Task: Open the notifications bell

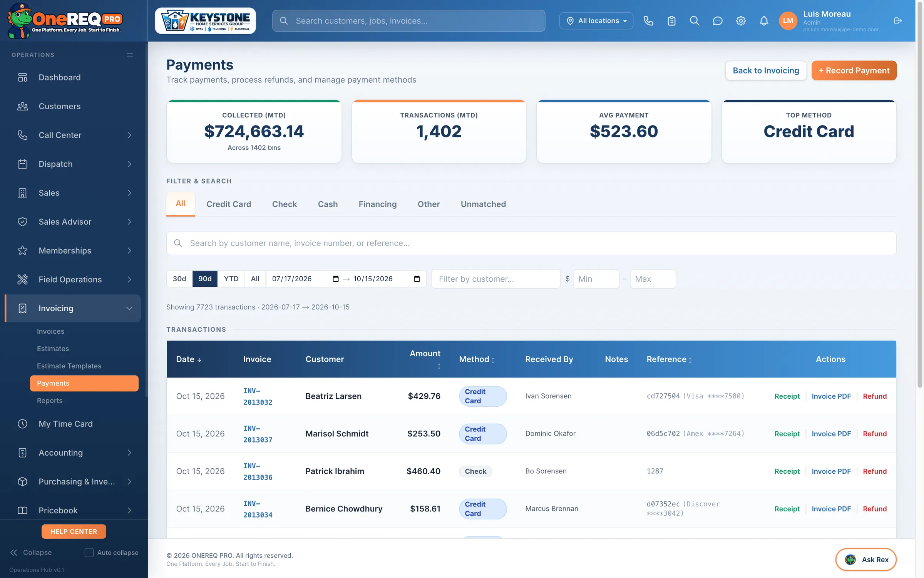Action: coord(763,21)
